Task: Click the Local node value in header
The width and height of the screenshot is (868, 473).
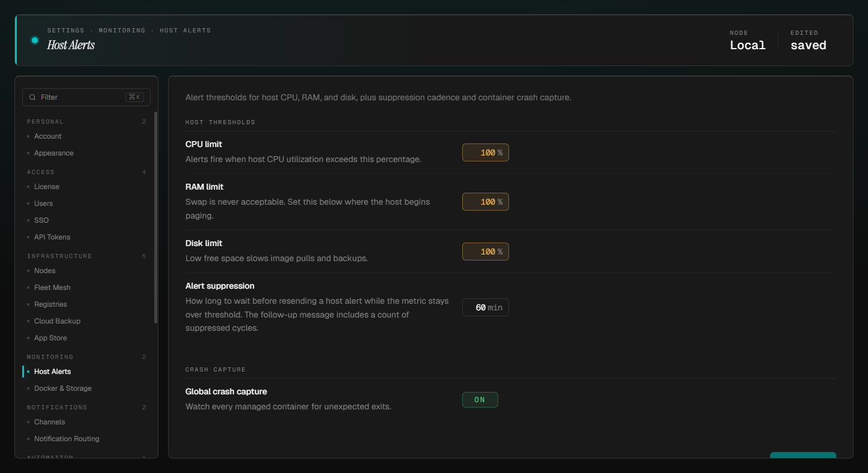Action: coord(747,46)
